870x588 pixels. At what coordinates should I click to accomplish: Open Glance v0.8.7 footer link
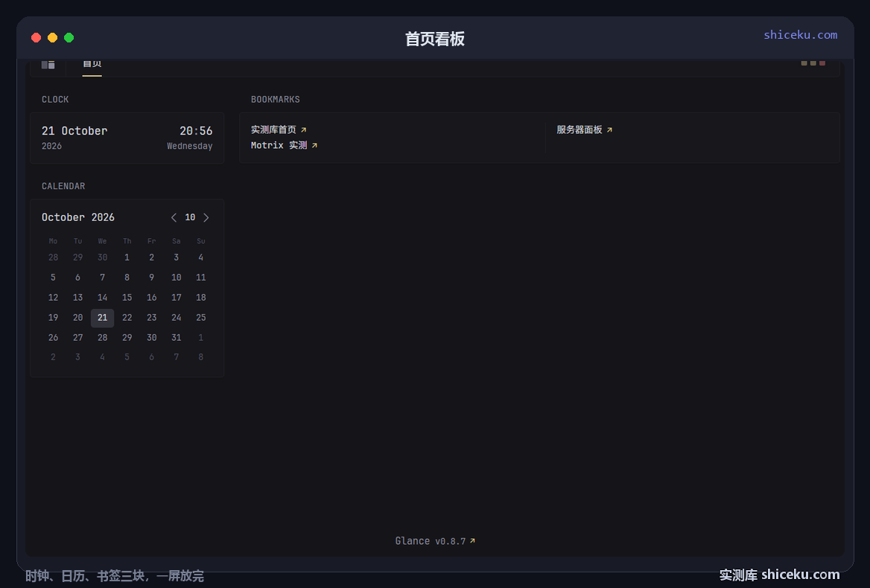pyautogui.click(x=430, y=541)
